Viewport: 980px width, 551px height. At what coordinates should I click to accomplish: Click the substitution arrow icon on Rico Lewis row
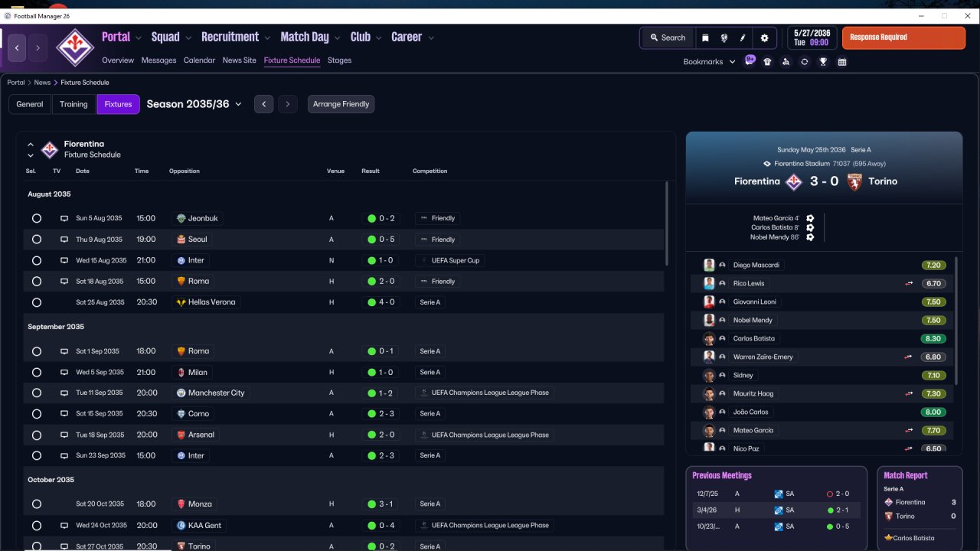click(909, 283)
